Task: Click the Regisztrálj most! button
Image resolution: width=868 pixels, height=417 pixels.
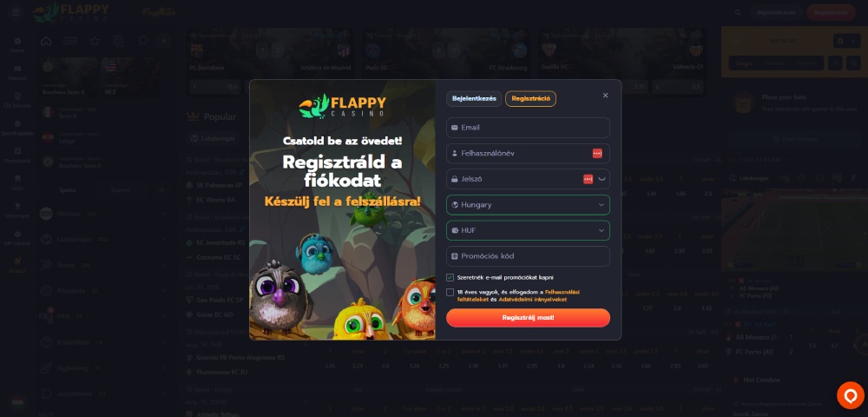Action: [x=528, y=318]
